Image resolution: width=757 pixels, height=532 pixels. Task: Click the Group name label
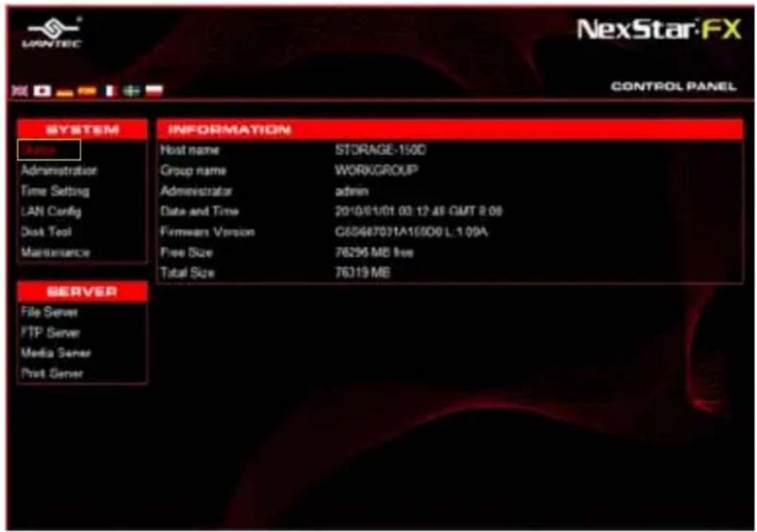pos(193,170)
